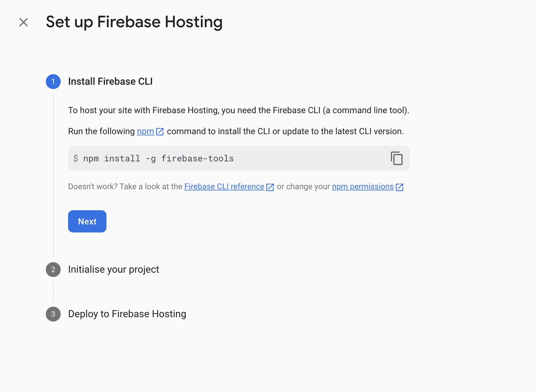Image resolution: width=536 pixels, height=392 pixels.
Task: Select the npm install command text box
Action: click(x=217, y=158)
